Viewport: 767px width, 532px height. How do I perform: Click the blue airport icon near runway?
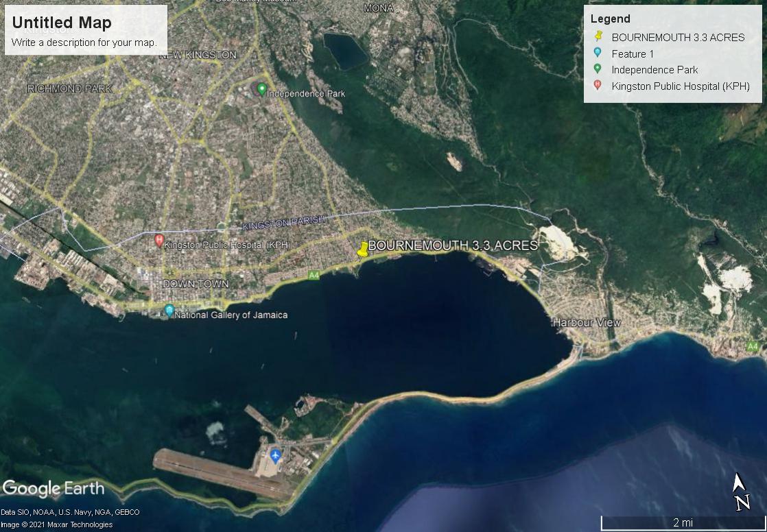pyautogui.click(x=275, y=456)
